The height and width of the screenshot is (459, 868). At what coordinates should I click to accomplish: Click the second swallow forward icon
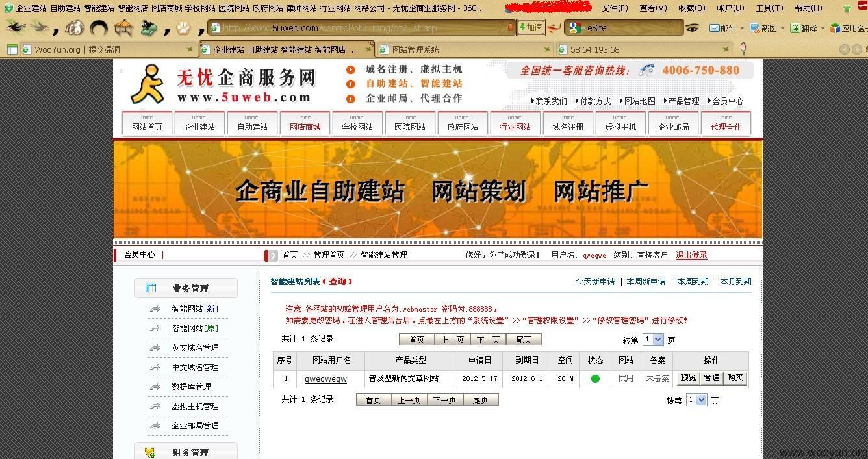tap(40, 27)
